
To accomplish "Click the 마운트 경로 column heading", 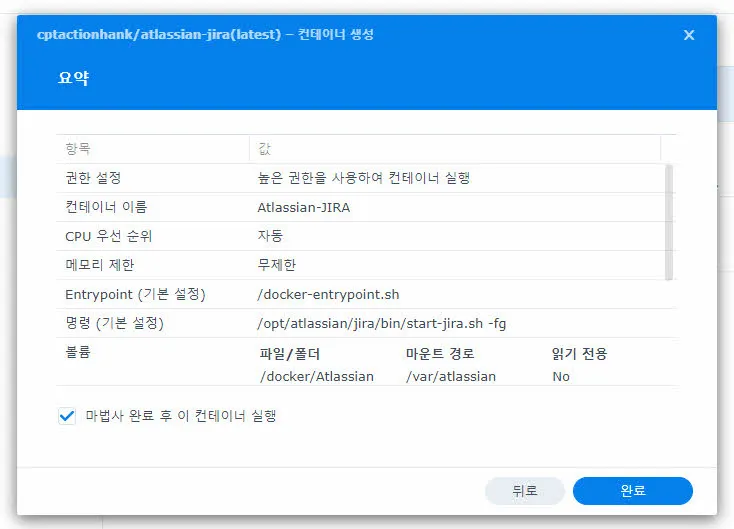I will [440, 354].
